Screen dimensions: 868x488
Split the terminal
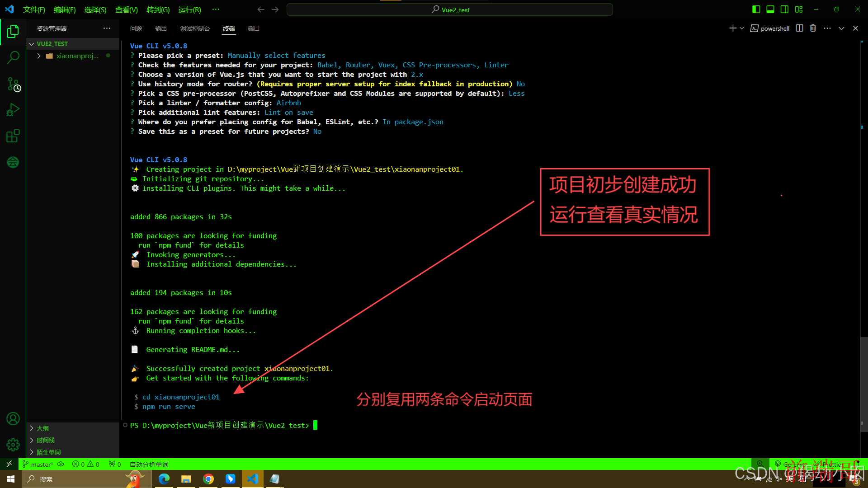click(799, 28)
